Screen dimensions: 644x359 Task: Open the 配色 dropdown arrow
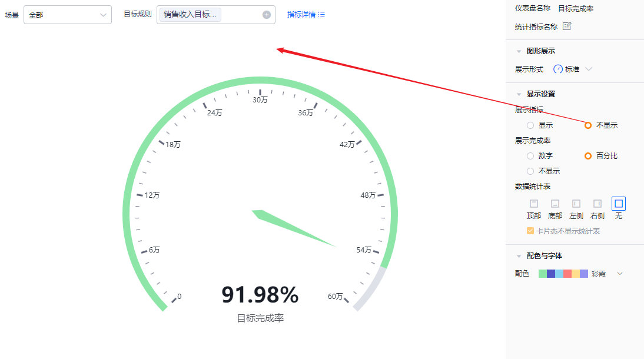click(620, 274)
